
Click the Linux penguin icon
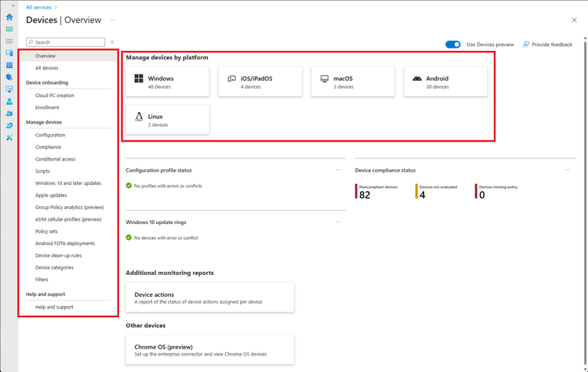pos(139,117)
